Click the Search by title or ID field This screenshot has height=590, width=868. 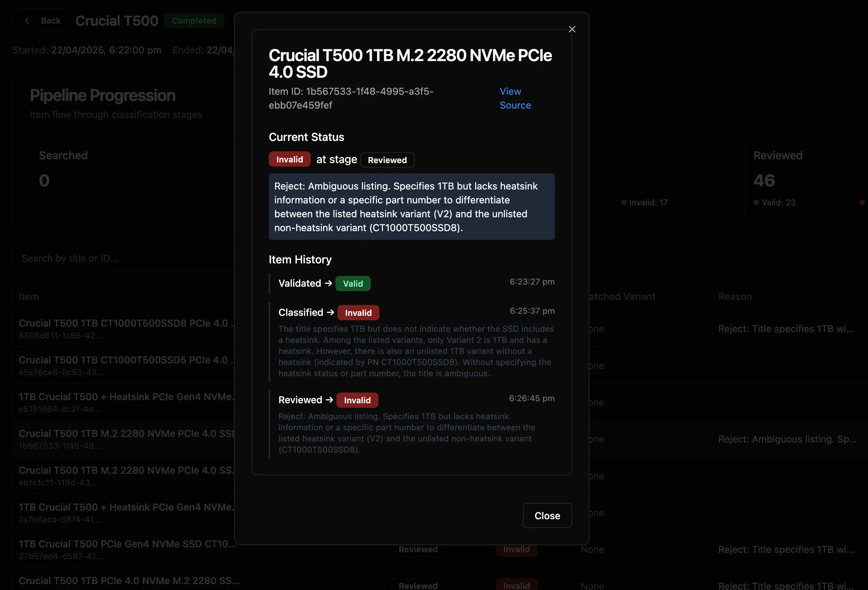123,258
